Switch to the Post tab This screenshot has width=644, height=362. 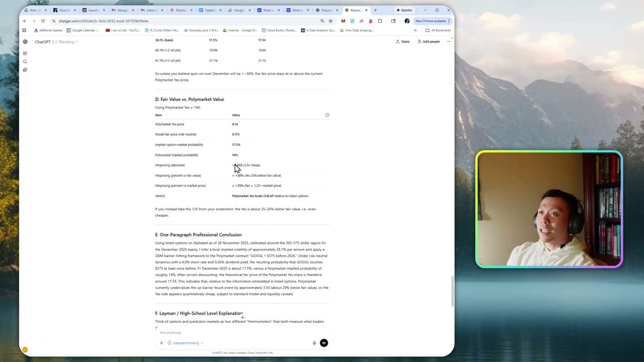pyautogui.click(x=36, y=10)
